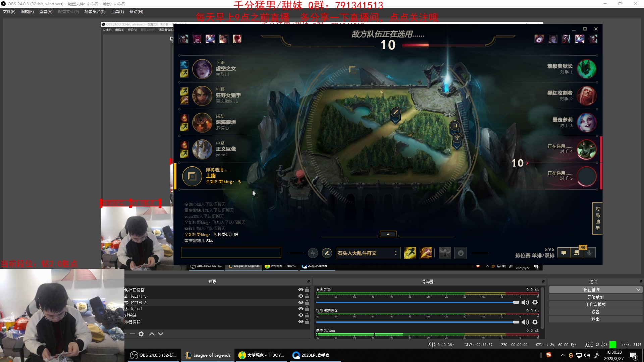Select the Ghost summoner spell slot
The height and width of the screenshot is (362, 644).
coord(410,253)
